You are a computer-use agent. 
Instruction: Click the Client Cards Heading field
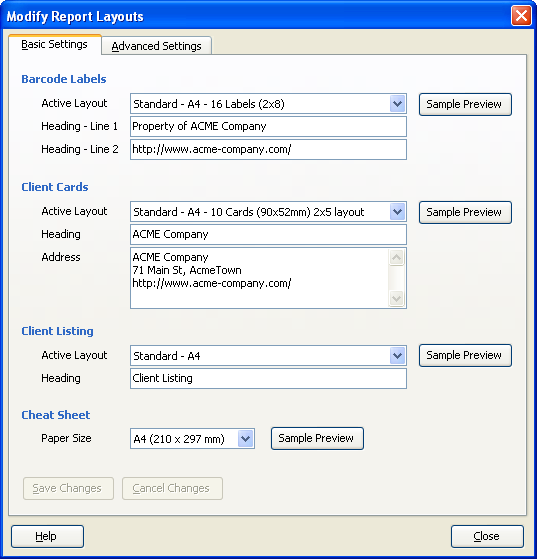tap(268, 235)
